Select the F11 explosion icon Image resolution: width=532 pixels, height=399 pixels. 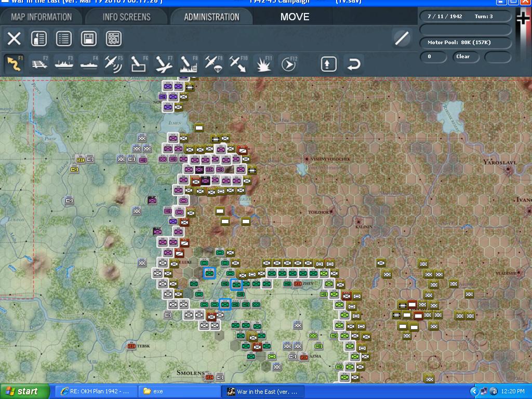pos(263,64)
